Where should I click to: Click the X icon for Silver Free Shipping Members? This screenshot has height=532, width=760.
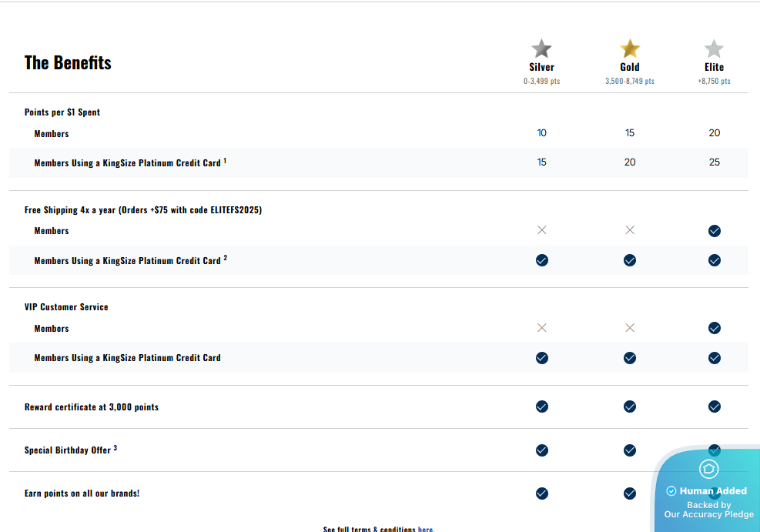[x=541, y=230]
